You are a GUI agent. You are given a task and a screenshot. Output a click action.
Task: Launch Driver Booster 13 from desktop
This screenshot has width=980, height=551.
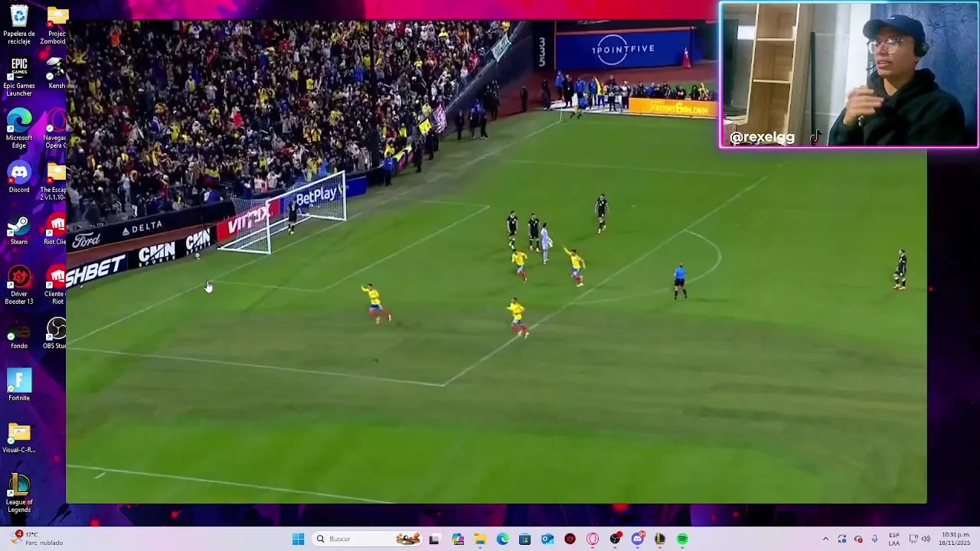18,285
